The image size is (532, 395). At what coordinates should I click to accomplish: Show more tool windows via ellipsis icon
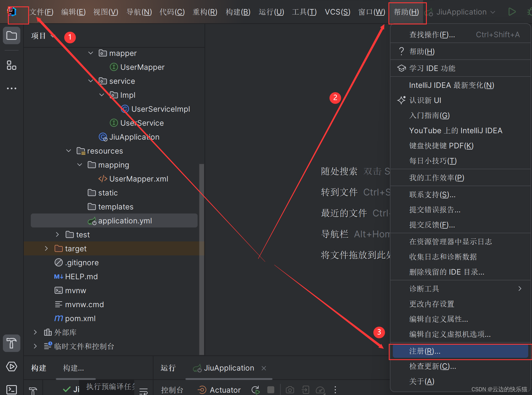12,88
